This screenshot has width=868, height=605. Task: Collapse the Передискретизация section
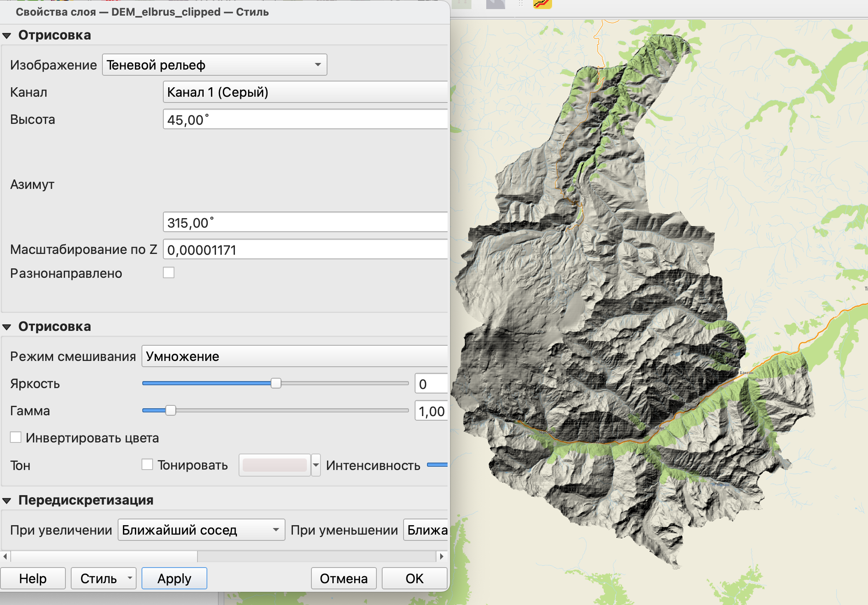tap(7, 501)
